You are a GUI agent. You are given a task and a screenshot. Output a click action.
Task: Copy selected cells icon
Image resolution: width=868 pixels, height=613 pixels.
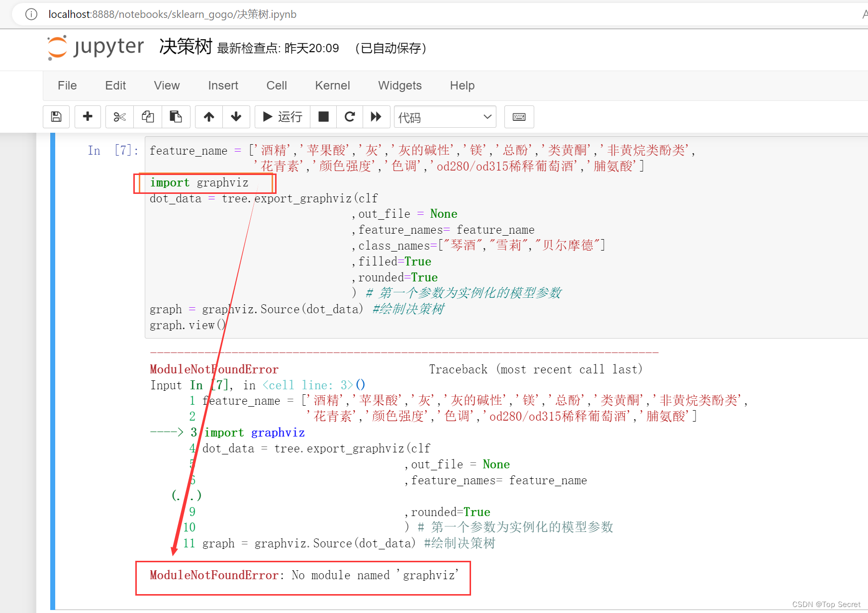coord(148,117)
